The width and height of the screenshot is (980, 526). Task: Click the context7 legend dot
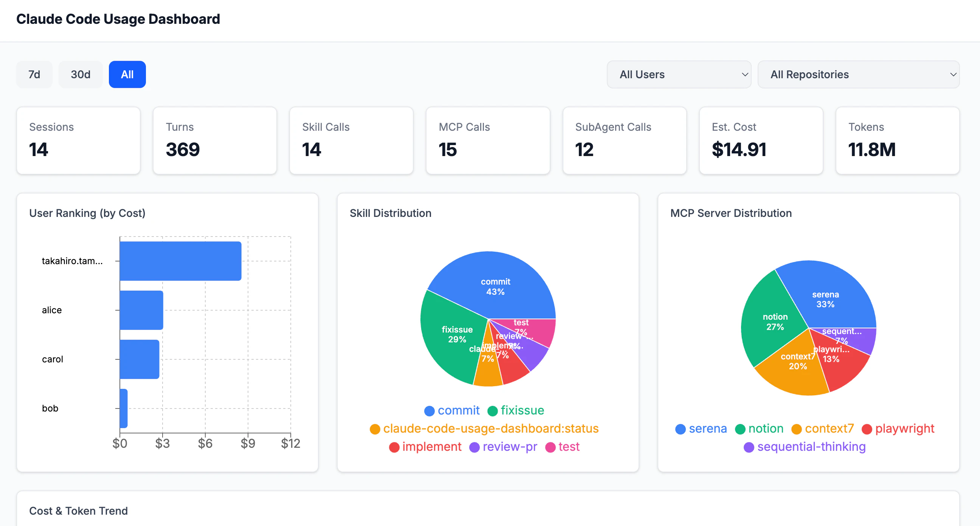coord(796,429)
